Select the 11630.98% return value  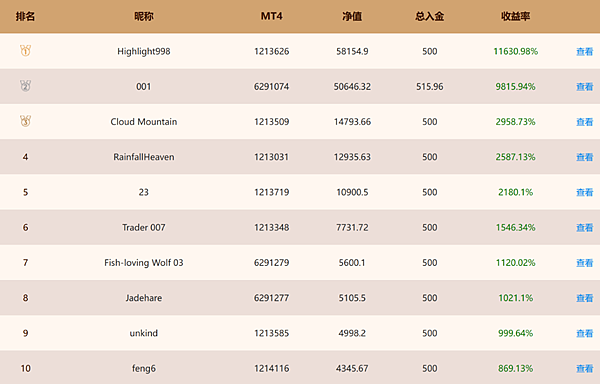coord(515,51)
